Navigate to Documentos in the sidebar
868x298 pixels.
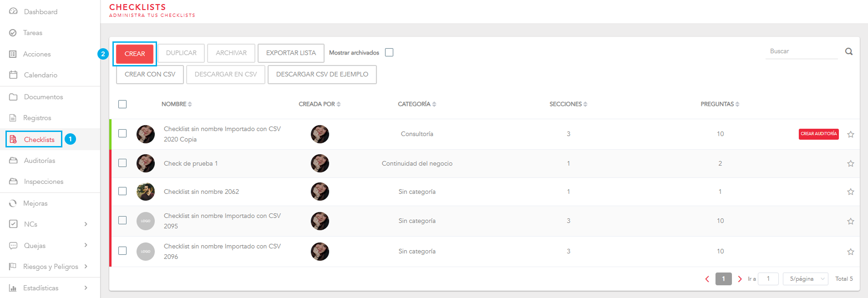[x=43, y=97]
